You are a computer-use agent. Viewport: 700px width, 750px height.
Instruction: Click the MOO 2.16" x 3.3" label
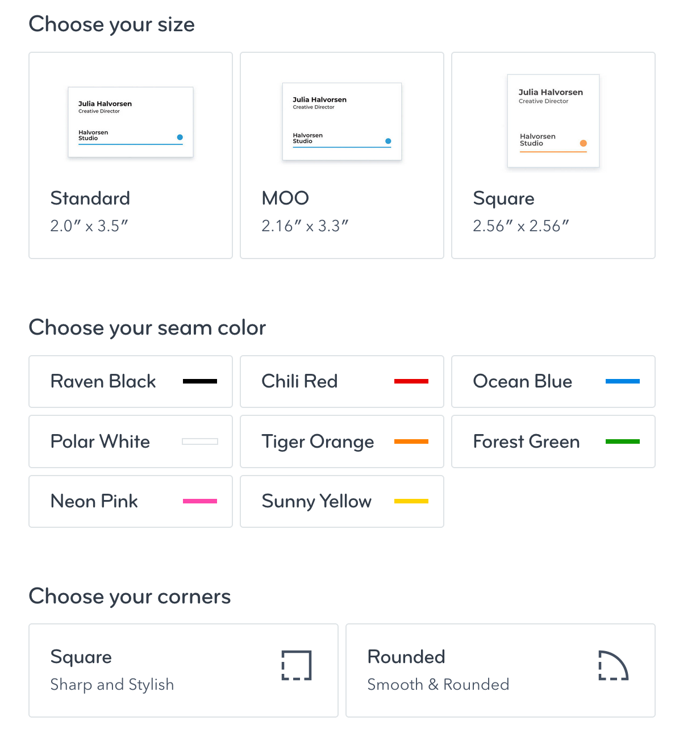pos(305,211)
